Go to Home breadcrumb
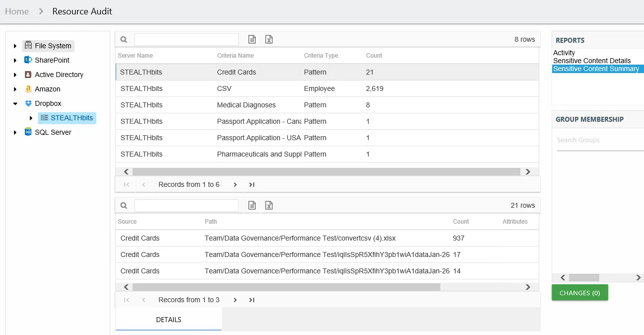The height and width of the screenshot is (335, 644). pyautogui.click(x=17, y=11)
